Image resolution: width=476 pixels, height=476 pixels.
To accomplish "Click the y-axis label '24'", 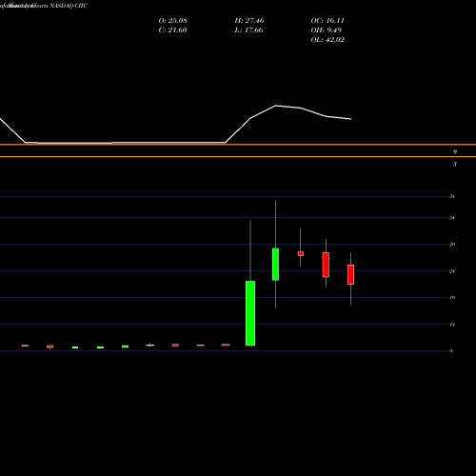I will [x=452, y=271].
